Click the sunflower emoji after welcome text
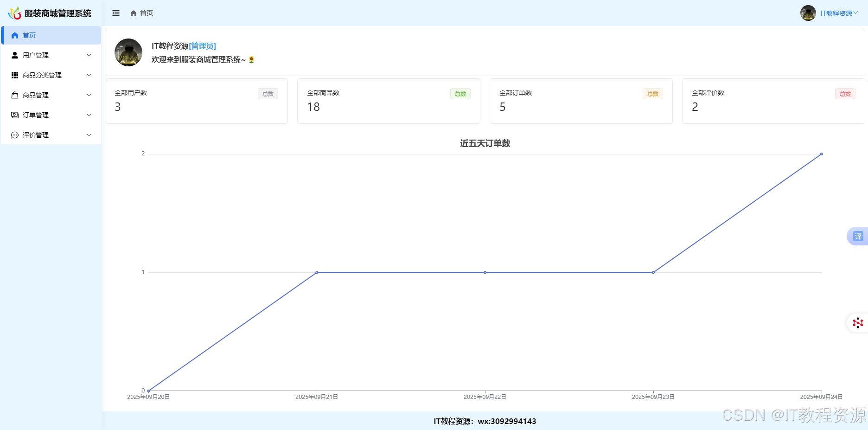This screenshot has height=430, width=868. [x=251, y=60]
